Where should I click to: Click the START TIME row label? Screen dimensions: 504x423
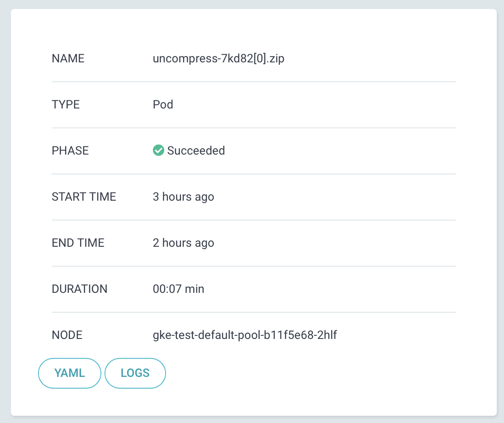84,197
